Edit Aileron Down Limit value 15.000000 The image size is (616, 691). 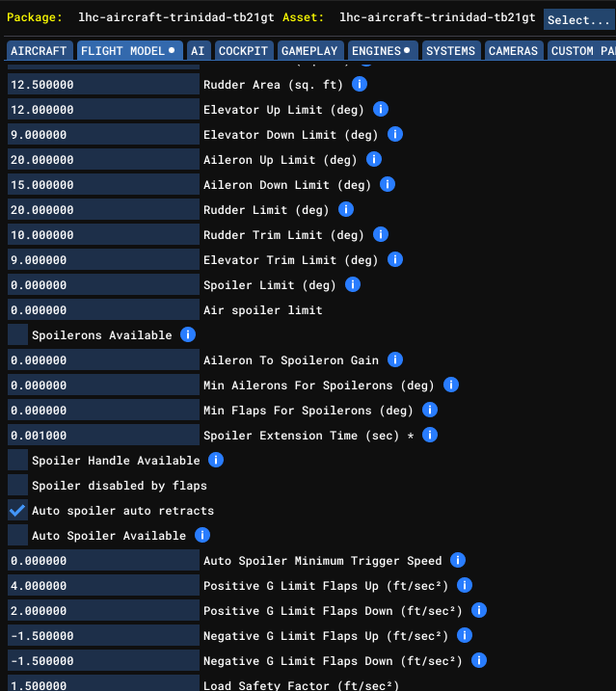(103, 185)
